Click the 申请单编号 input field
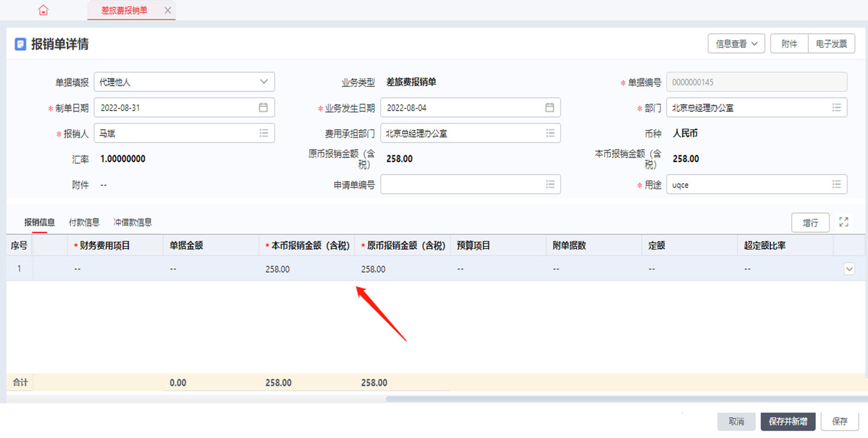Viewport: 868px width, 438px height. pos(471,184)
